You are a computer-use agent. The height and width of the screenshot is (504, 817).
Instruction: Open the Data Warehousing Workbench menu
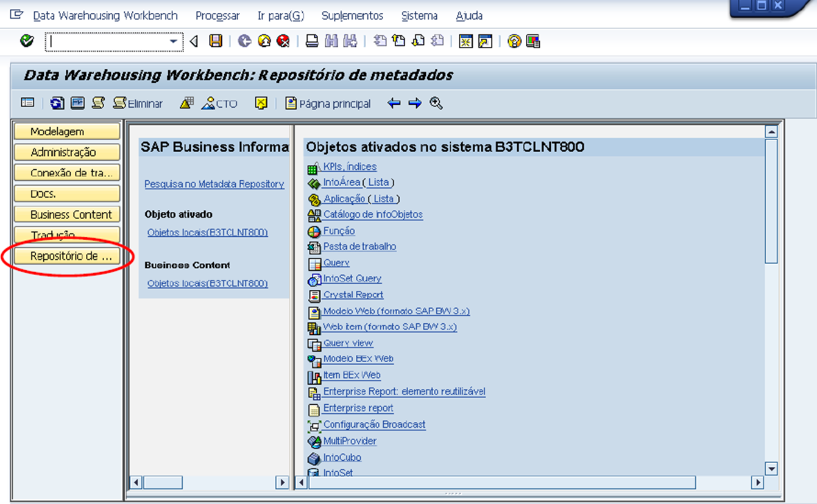[105, 16]
